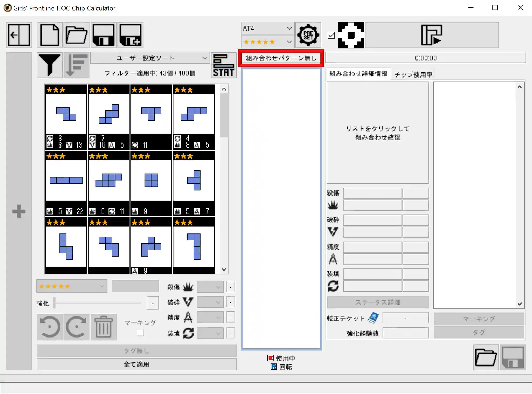Click the リストをクリックして組み合わせ確認 preview area
The height and width of the screenshot is (394, 532).
378,133
